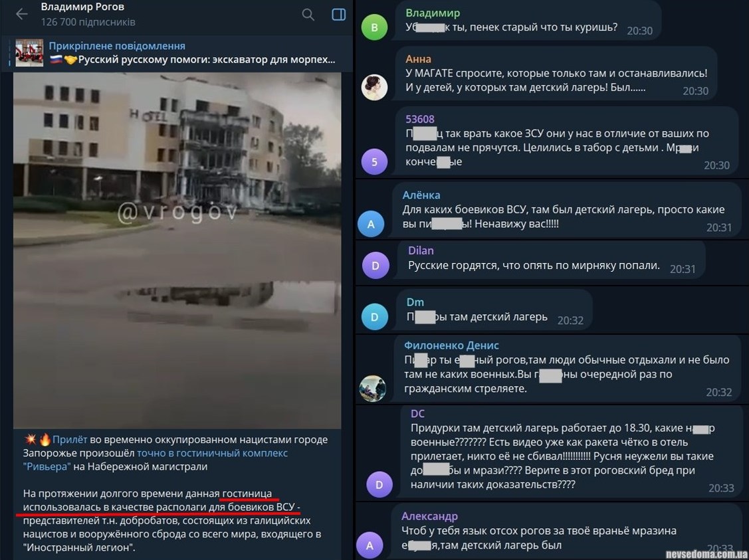Screen dimensions: 749x560
Task: Open channel title Владимир Рогов
Action: [x=82, y=7]
